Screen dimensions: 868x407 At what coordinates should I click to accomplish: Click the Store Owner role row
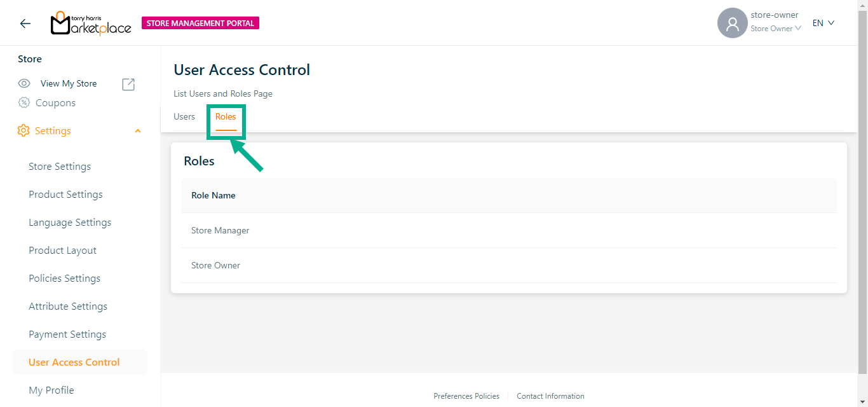coord(216,265)
